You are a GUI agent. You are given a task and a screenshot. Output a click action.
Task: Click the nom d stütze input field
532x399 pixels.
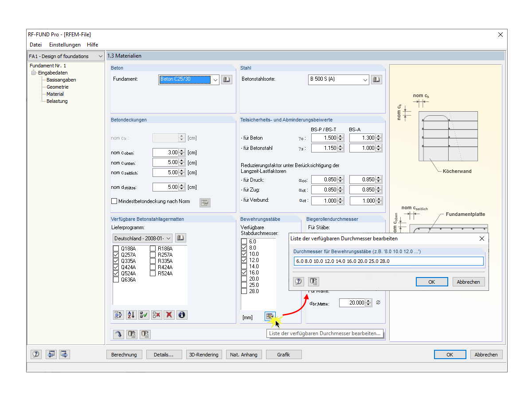tap(165, 187)
